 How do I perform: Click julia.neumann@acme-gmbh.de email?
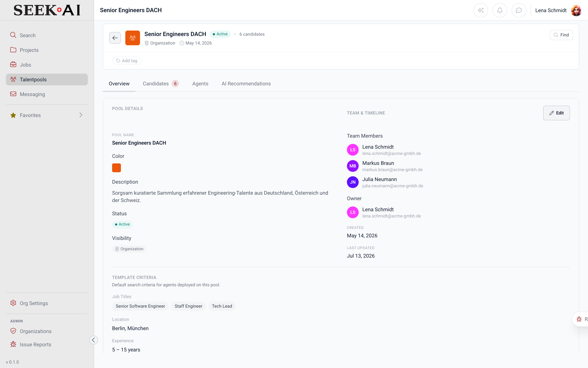tap(393, 186)
